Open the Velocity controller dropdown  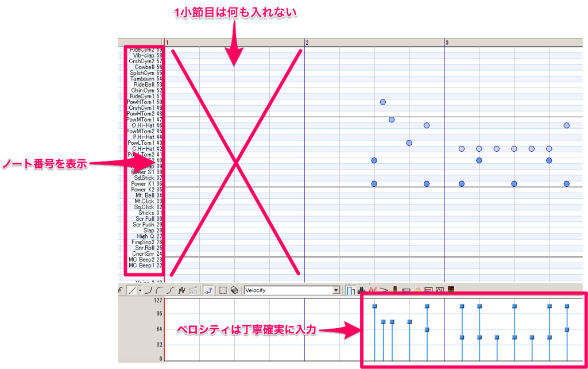tap(292, 290)
